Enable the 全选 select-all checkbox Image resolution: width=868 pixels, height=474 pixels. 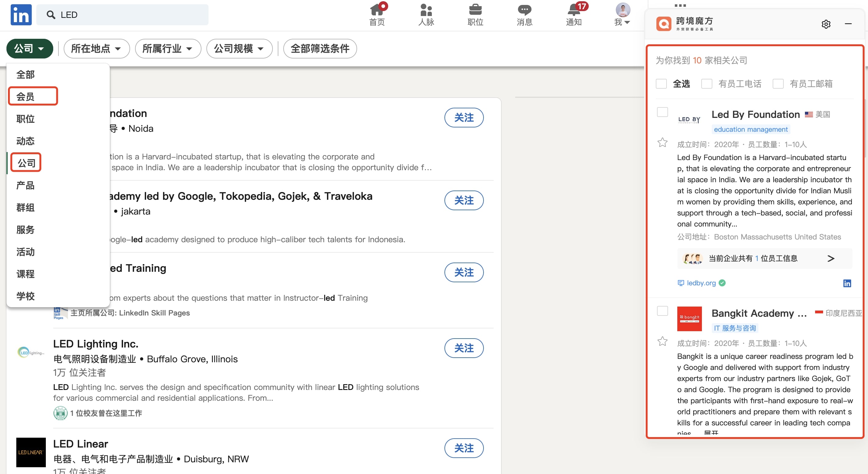tap(661, 84)
